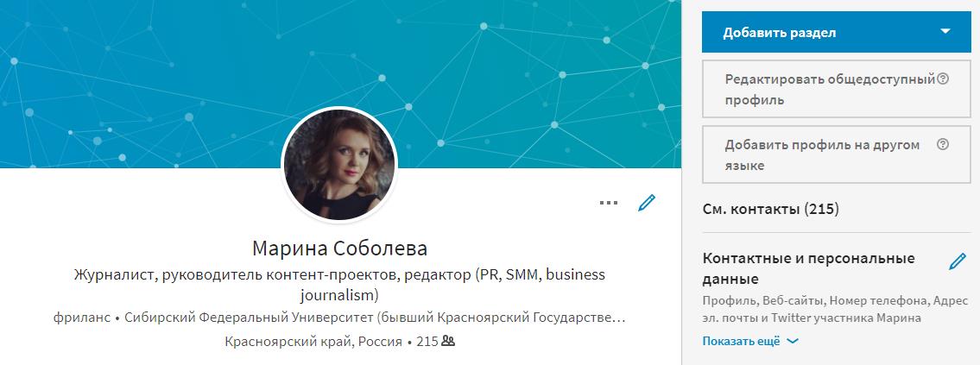980x365 pixels.
Task: Expand the Добавить раздел dropdown arrow
Action: click(x=945, y=32)
